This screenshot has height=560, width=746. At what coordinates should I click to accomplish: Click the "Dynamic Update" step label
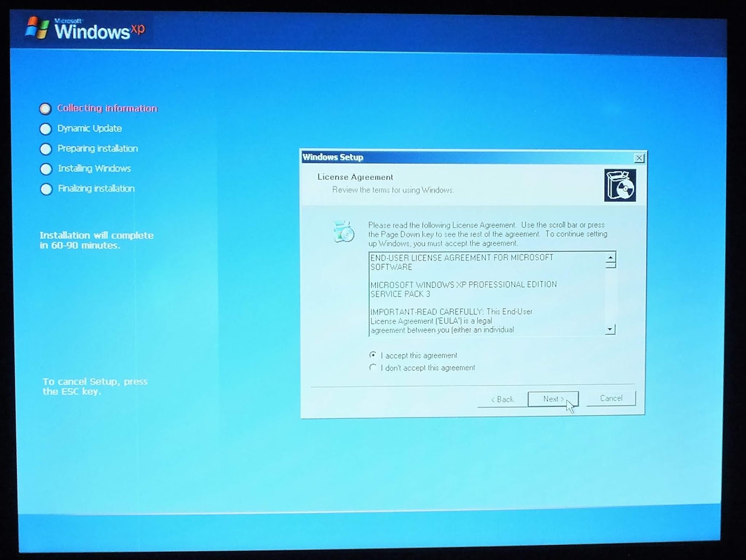pyautogui.click(x=90, y=128)
